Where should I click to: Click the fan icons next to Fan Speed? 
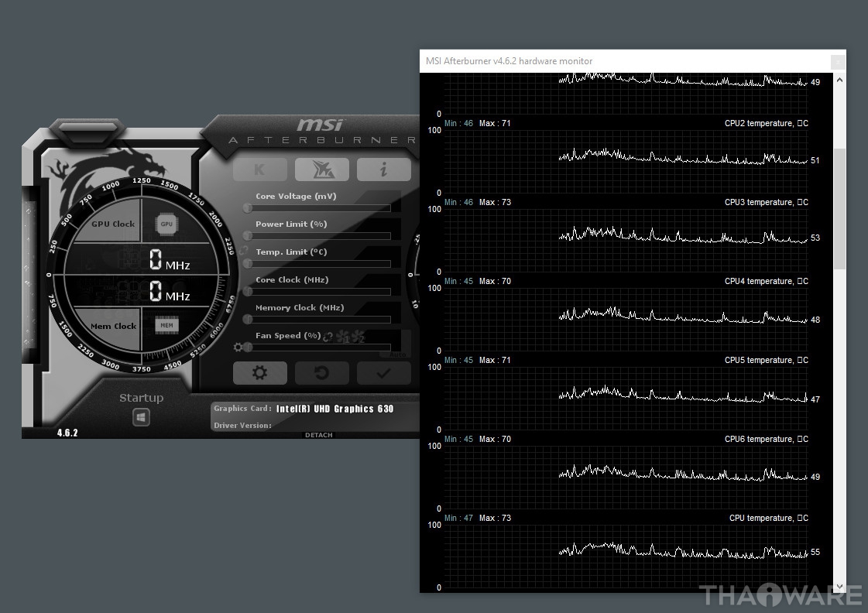tap(351, 337)
